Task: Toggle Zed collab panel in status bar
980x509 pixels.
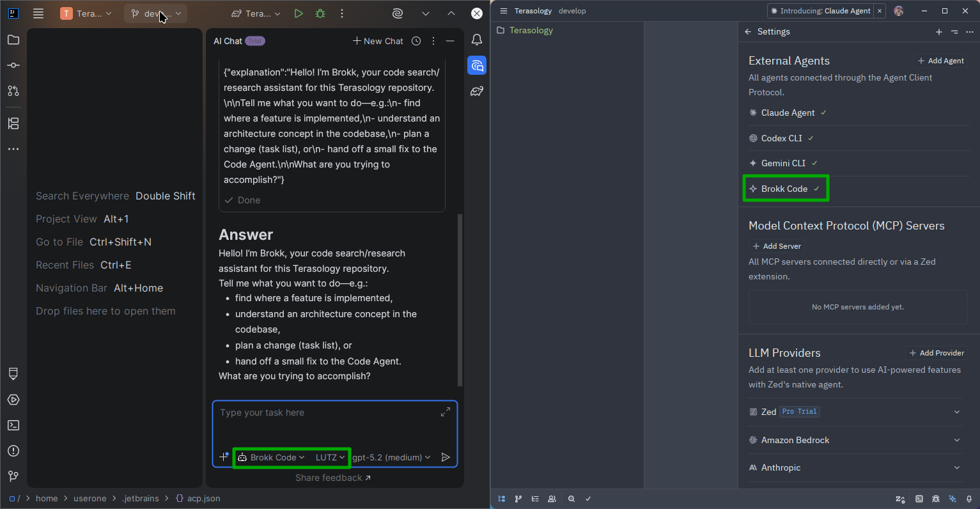Action: [552, 499]
